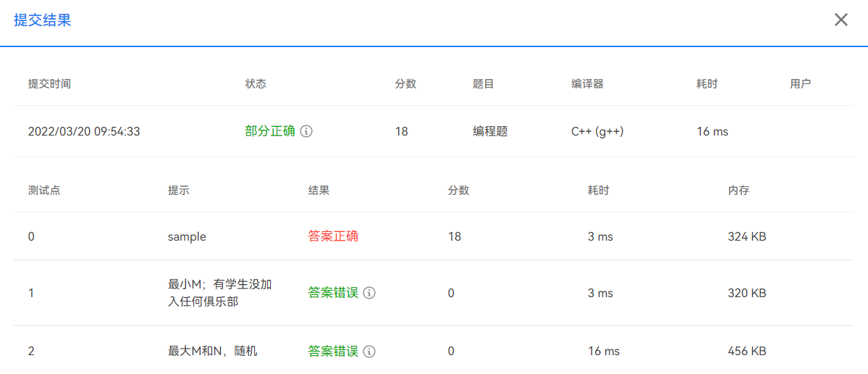Click hint 最小M；有学生没加入任何俱乐部
Viewport: 868px width, 374px height.
coord(220,293)
